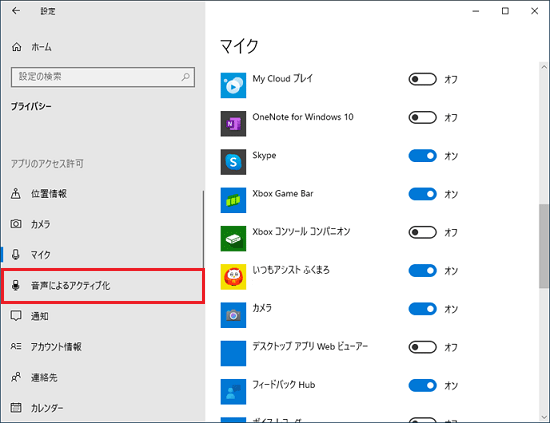Go back using the back arrow
Image resolution: width=550 pixels, height=423 pixels.
(x=16, y=11)
